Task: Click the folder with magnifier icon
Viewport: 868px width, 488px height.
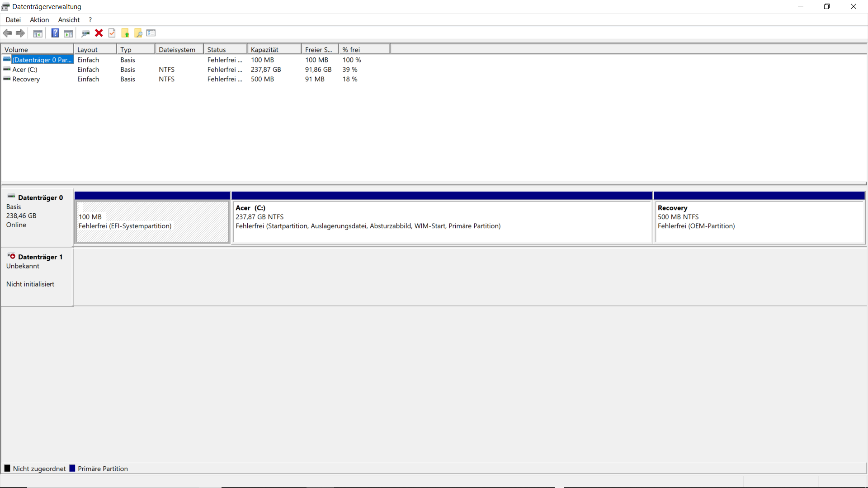Action: (x=138, y=33)
